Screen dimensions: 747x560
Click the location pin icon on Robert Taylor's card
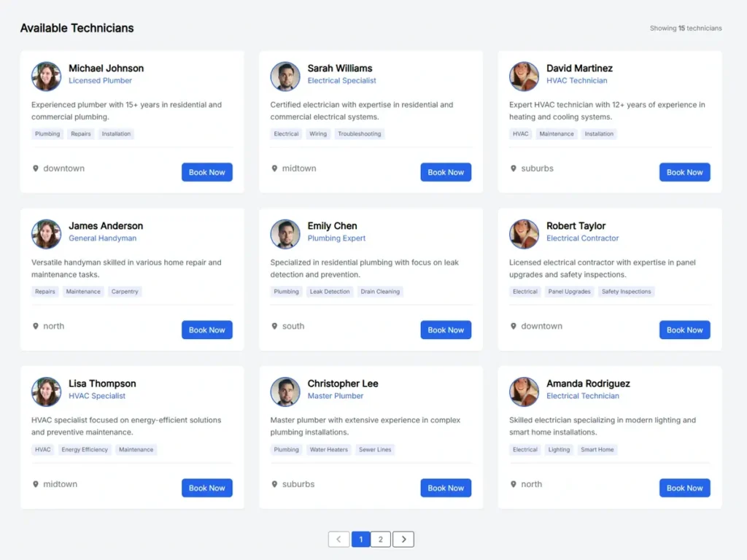click(x=513, y=326)
